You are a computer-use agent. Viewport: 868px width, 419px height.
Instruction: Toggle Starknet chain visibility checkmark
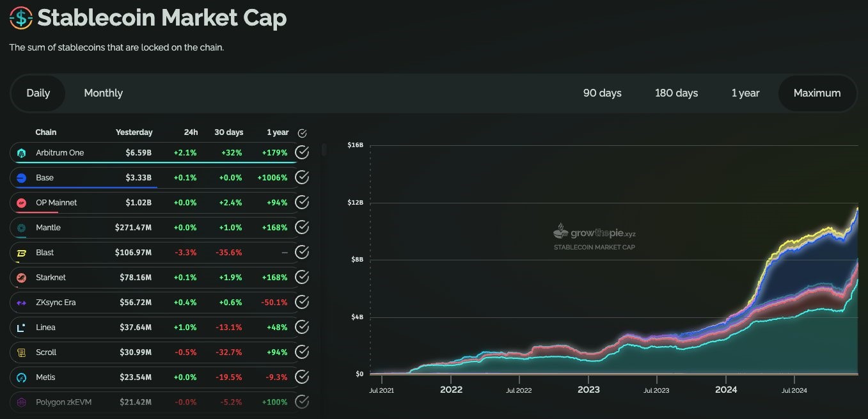click(302, 277)
